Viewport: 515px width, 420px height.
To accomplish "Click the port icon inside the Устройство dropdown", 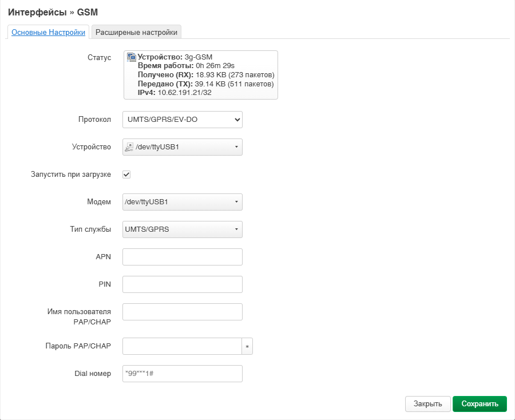I will coord(129,147).
